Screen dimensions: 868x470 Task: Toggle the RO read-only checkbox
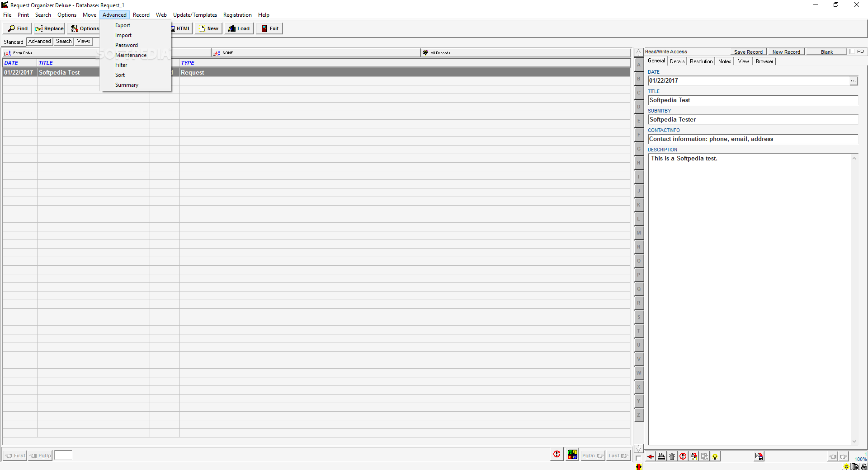852,52
